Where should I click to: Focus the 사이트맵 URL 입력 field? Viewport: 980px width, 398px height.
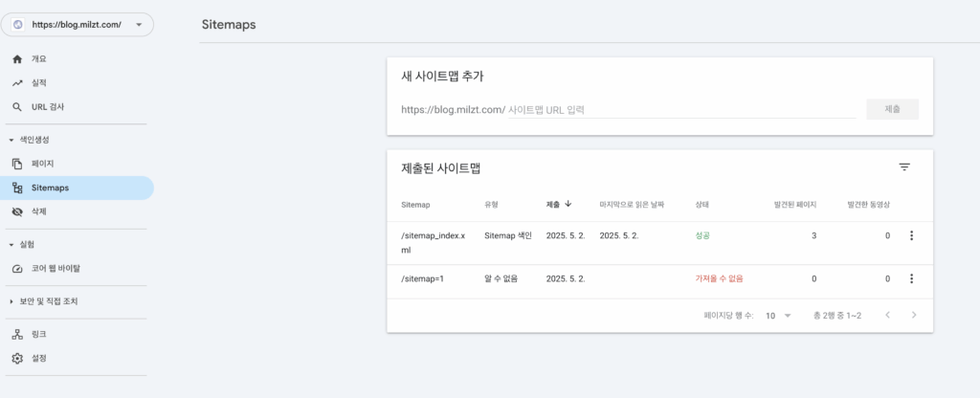pos(681,110)
